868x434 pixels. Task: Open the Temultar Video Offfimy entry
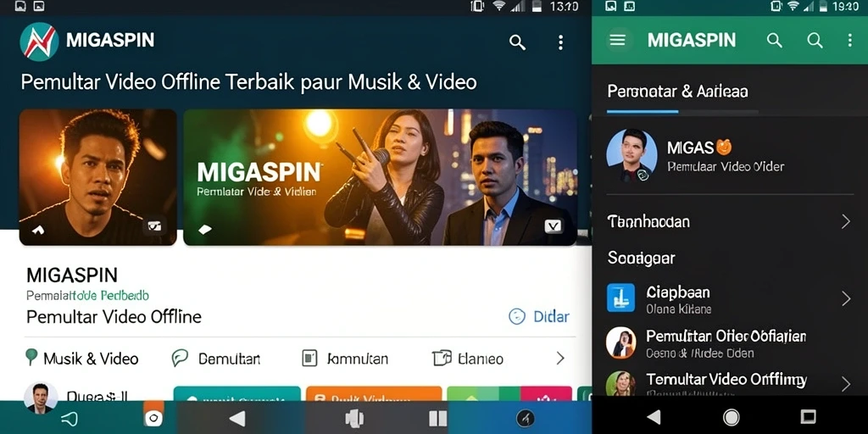tap(730, 383)
